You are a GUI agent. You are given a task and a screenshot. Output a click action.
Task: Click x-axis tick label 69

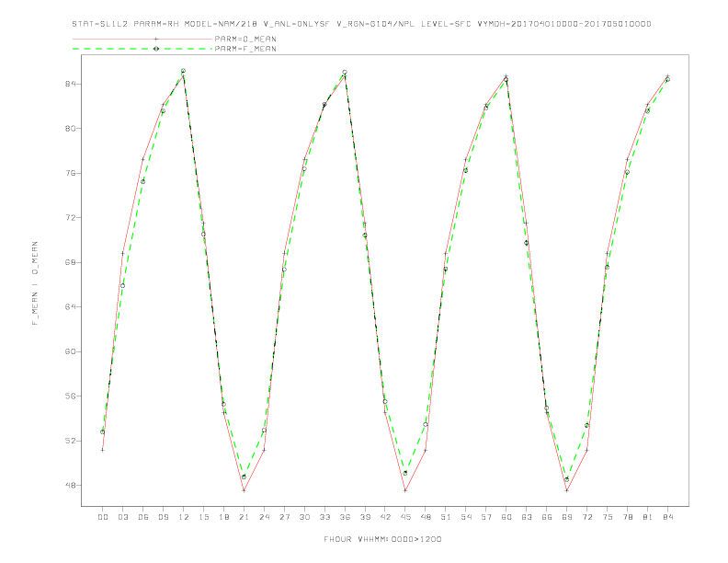click(x=567, y=517)
